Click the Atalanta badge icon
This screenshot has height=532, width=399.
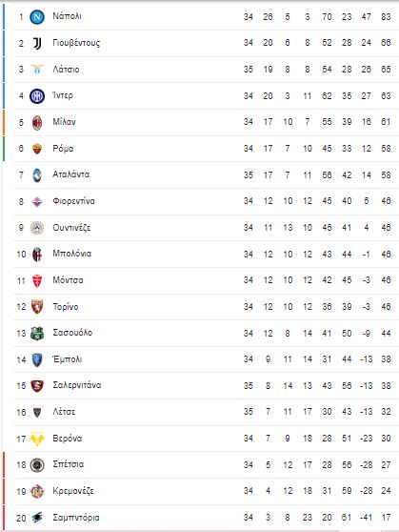click(x=37, y=175)
